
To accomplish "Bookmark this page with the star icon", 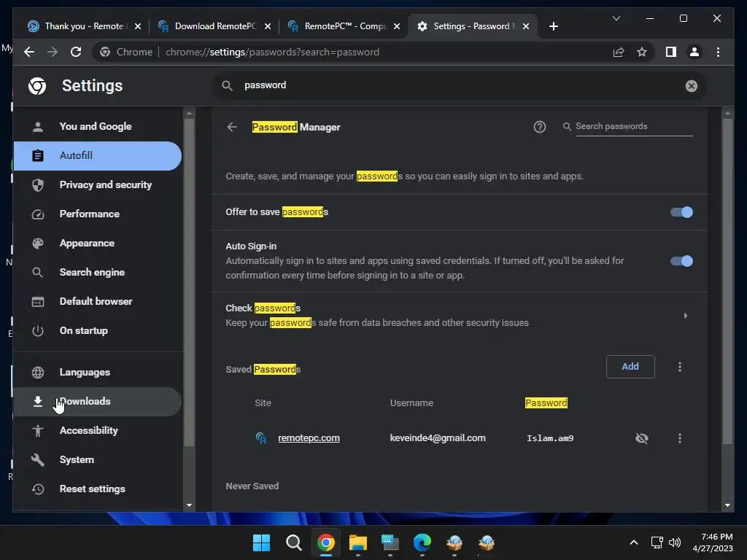I will tap(642, 52).
